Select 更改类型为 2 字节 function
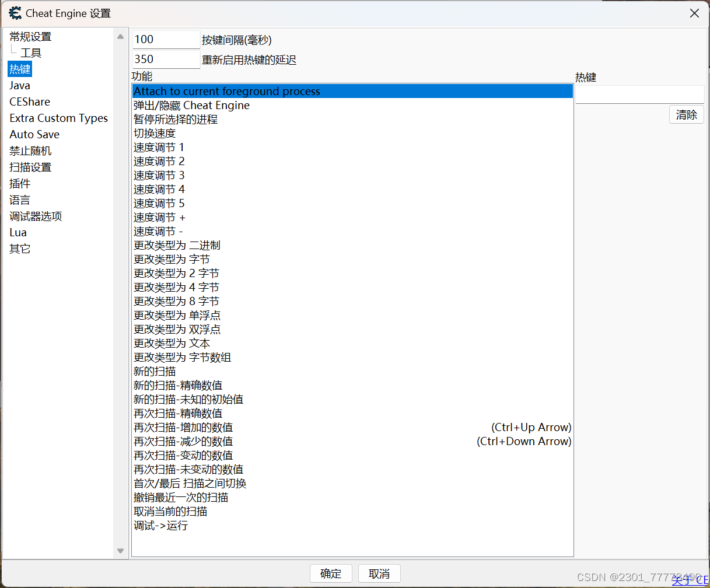The width and height of the screenshot is (710, 588). pos(352,274)
